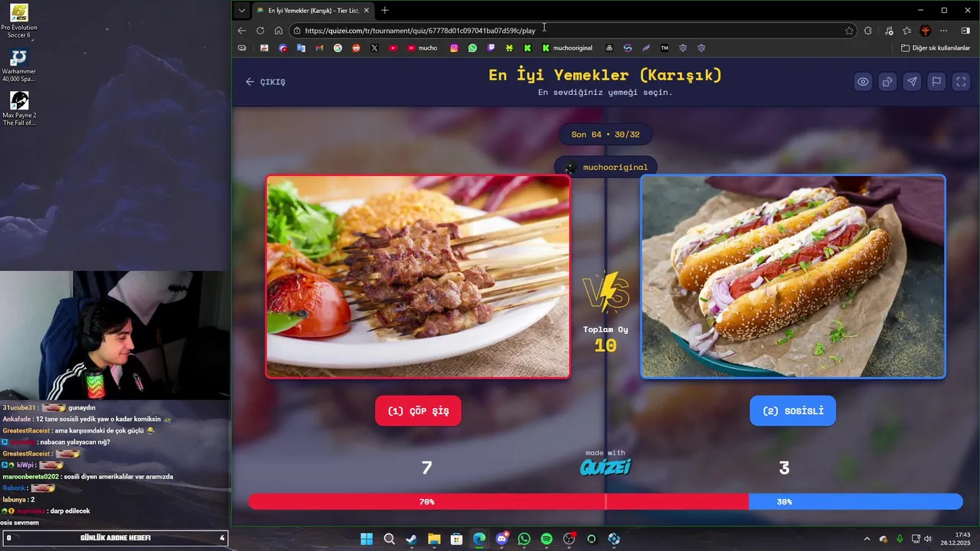
Task: Open File Explorer from the taskbar
Action: click(x=434, y=539)
